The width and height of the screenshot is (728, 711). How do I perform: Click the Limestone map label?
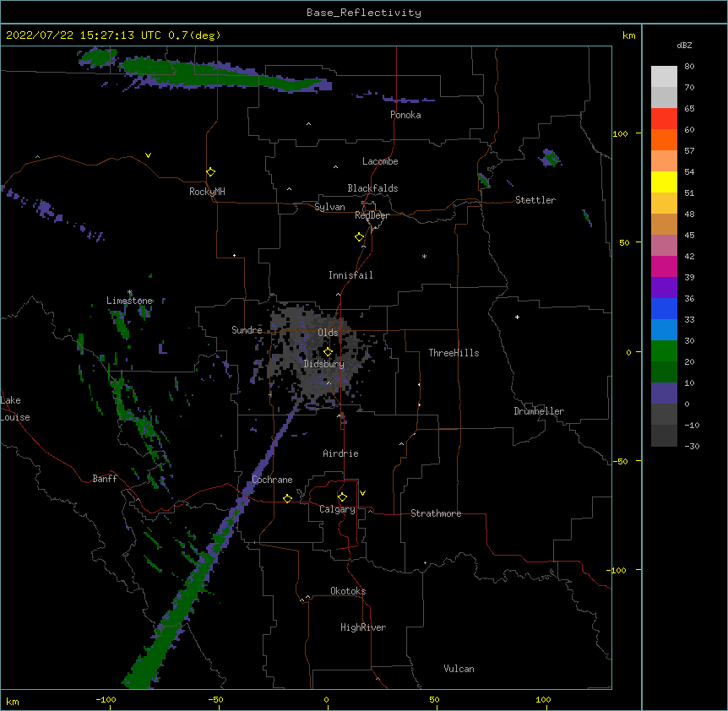129,301
